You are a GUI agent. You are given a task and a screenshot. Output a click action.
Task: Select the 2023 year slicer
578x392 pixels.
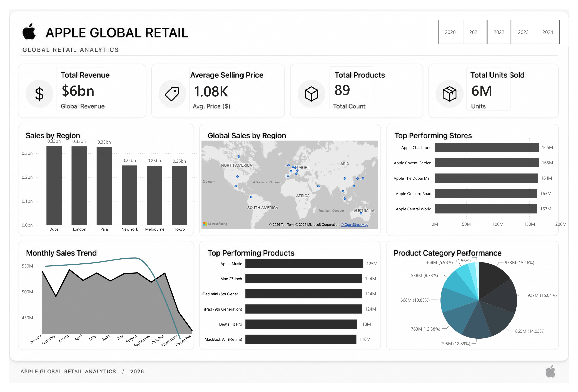coord(523,32)
